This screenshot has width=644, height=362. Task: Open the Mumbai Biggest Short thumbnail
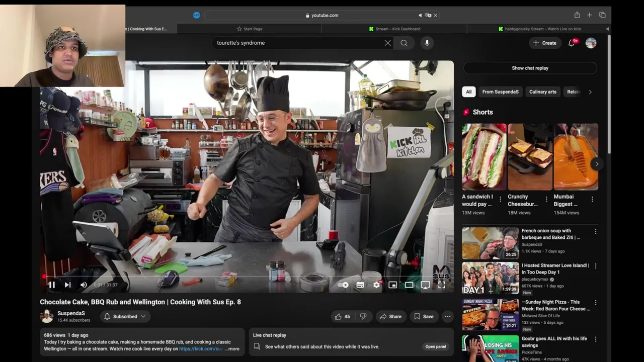(576, 156)
